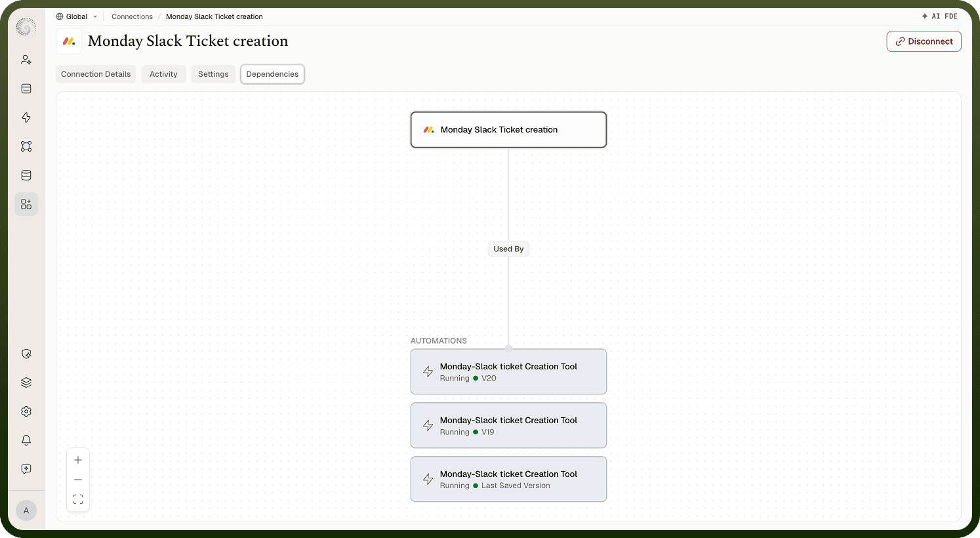Open the connections grid-plus icon in sidebar
Screen dimensions: 980x538
tap(26, 204)
